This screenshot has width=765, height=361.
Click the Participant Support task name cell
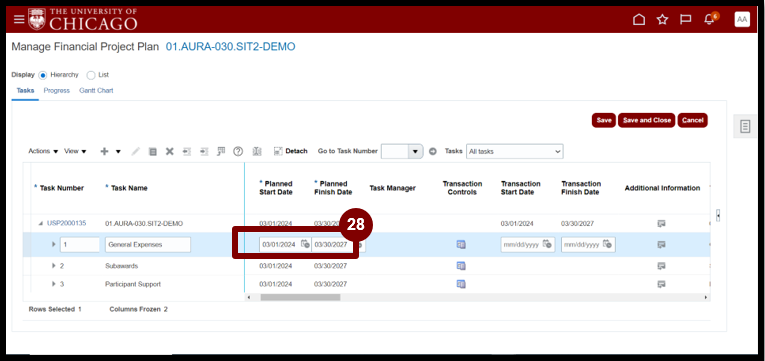133,284
